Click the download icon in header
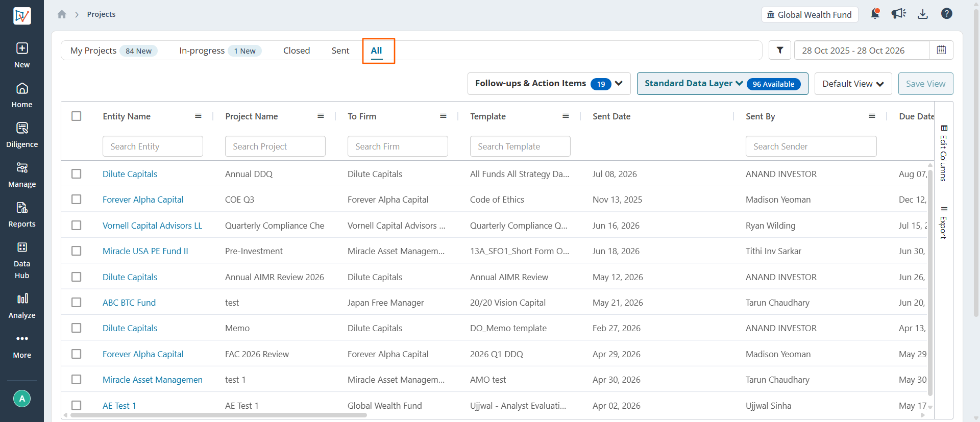980x422 pixels. (x=922, y=14)
